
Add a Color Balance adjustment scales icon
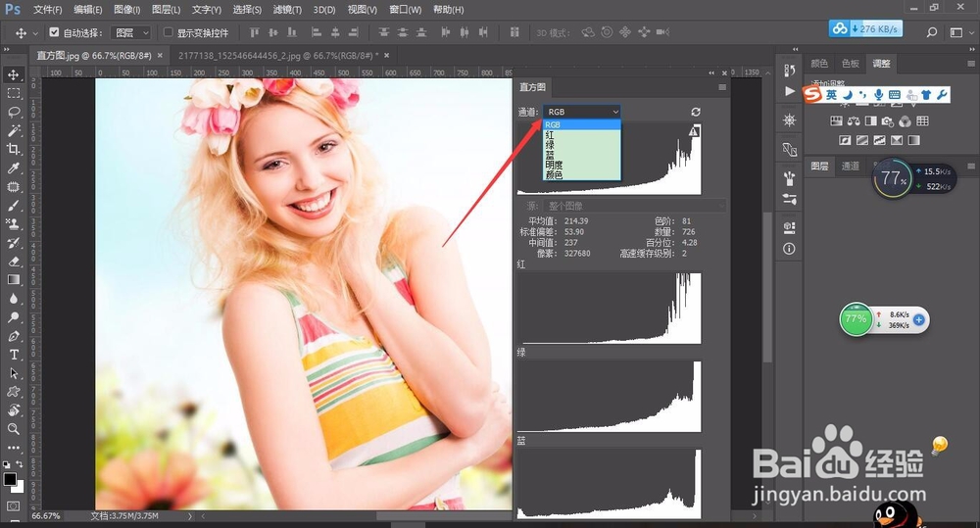(854, 121)
